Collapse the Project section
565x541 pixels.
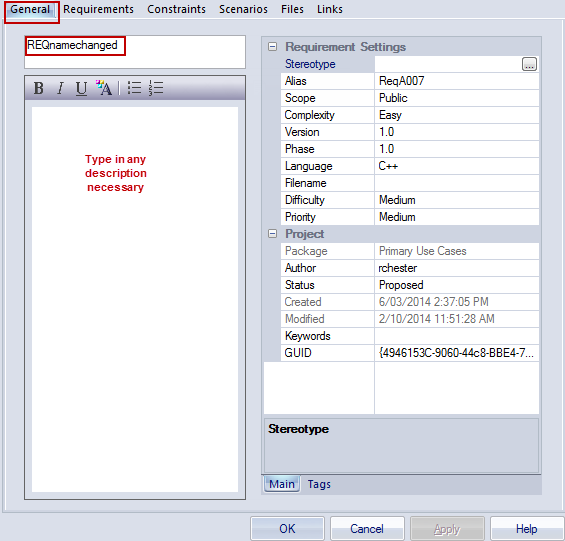272,234
